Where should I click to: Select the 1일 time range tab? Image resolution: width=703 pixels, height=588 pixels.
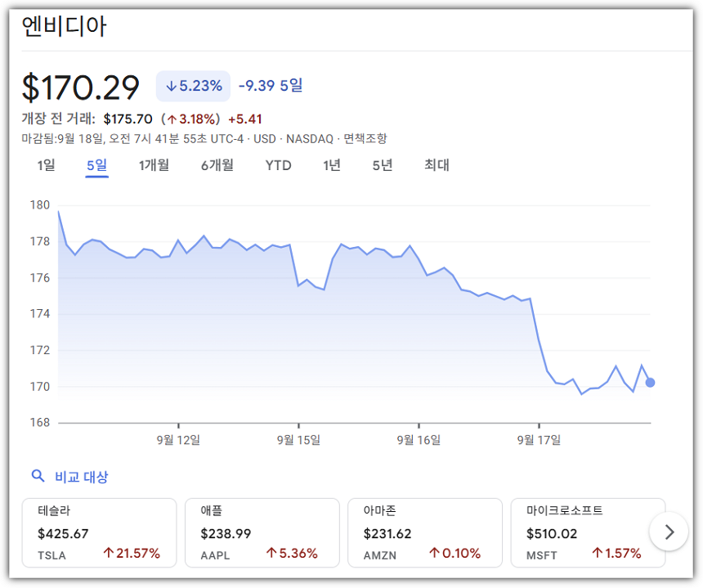pos(46,165)
